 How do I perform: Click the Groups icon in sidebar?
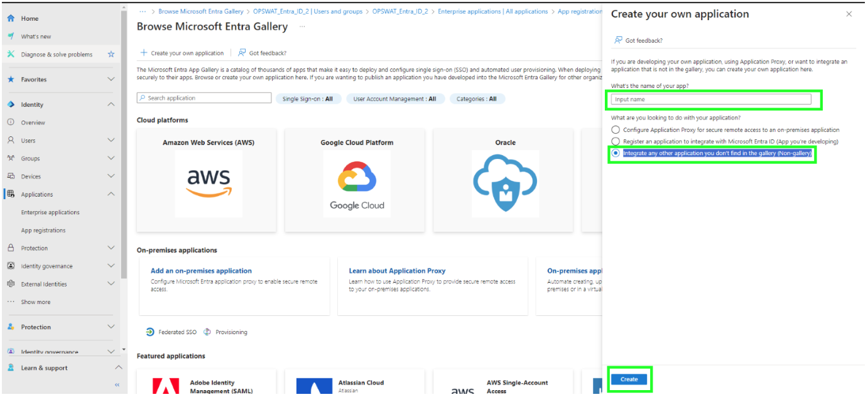pyautogui.click(x=11, y=158)
